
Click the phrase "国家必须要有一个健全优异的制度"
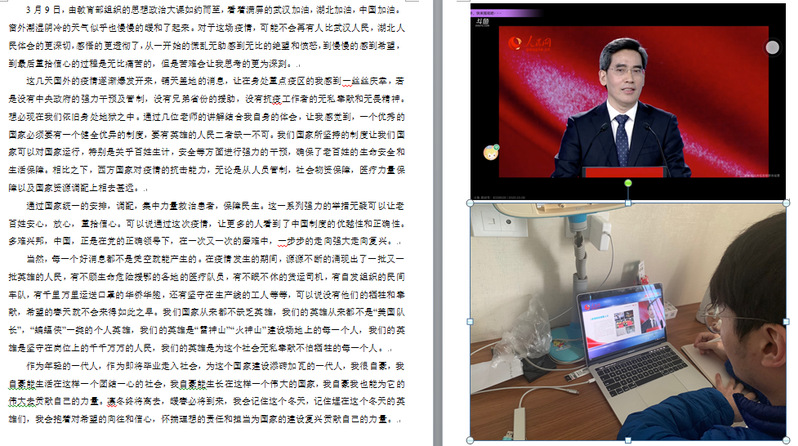coord(75,134)
